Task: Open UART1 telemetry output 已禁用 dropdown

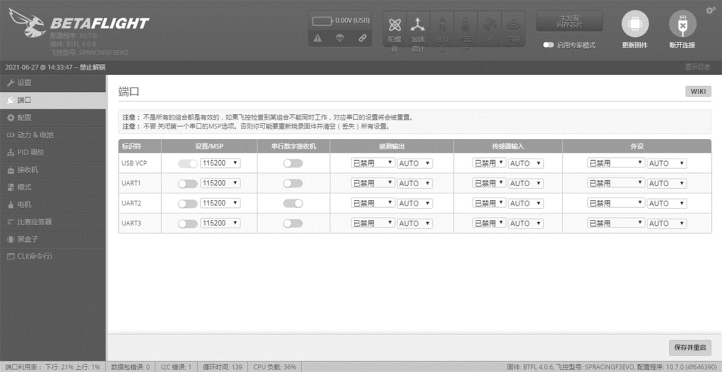Action: [373, 183]
